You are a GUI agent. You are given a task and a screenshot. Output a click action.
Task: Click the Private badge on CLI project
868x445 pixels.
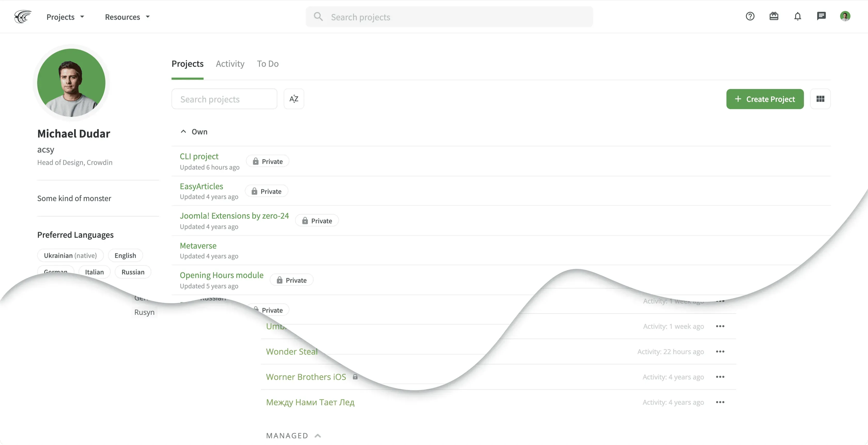(x=267, y=161)
